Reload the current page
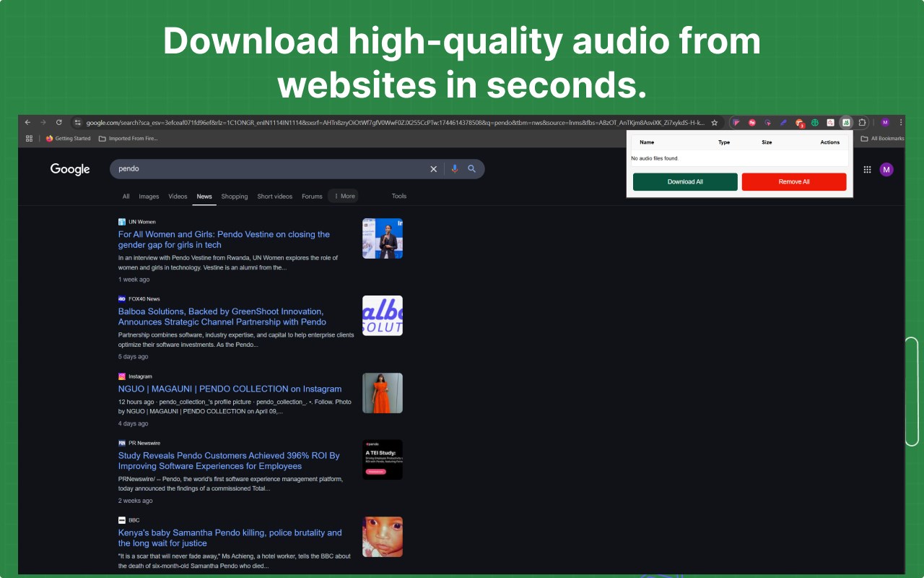This screenshot has height=578, width=924. pos(59,123)
